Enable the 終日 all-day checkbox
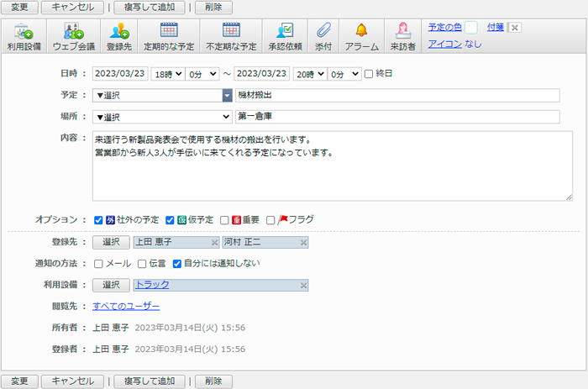Screen dimensions: 588x389 [x=369, y=74]
